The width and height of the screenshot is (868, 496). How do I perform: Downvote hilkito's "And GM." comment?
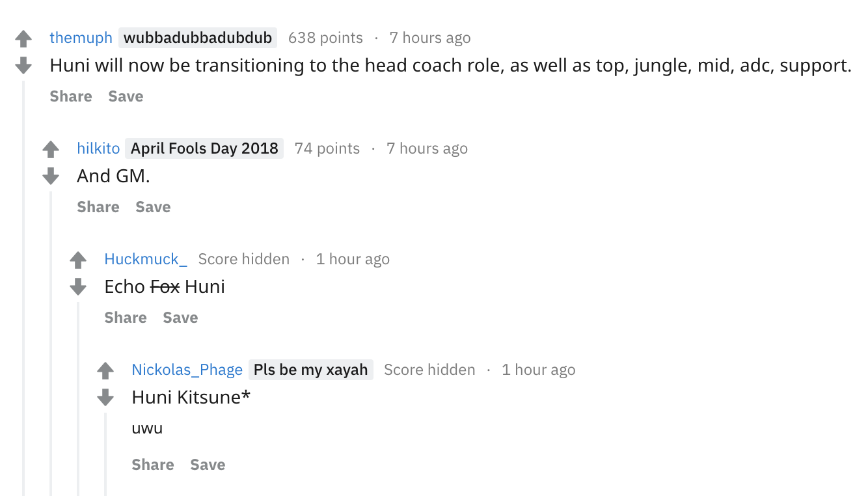(51, 176)
